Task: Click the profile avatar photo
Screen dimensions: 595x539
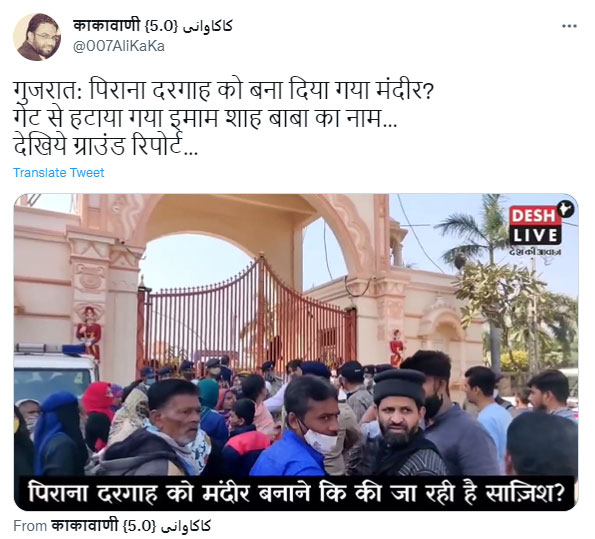Action: point(37,37)
